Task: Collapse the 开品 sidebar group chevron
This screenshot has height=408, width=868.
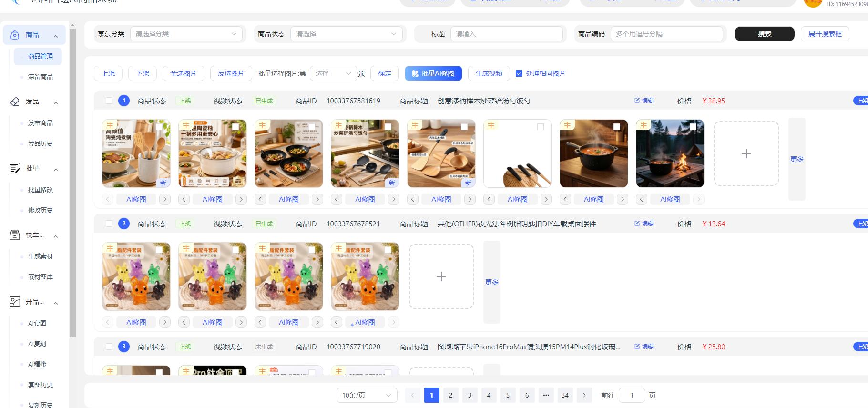Action: (x=56, y=303)
